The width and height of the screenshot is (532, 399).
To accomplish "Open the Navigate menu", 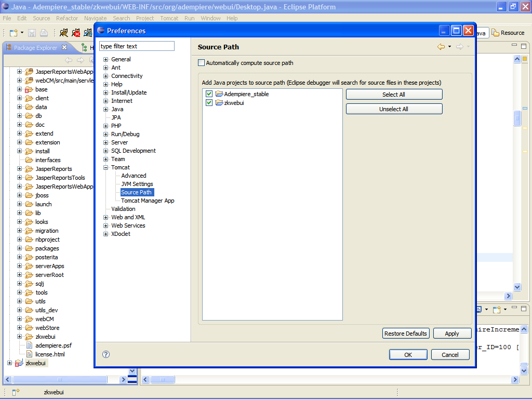I will click(x=96, y=18).
